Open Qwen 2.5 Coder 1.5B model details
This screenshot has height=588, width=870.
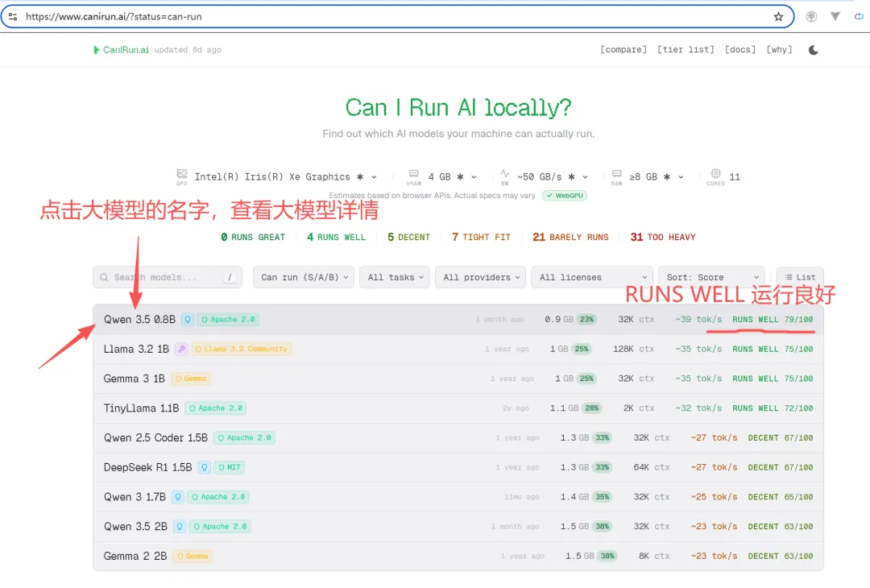coord(156,437)
